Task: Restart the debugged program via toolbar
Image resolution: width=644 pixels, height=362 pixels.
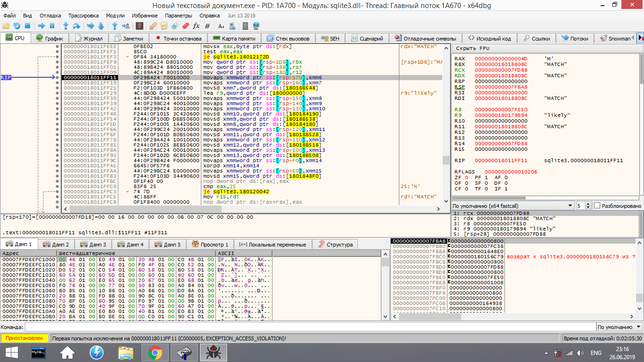Action: (x=17, y=26)
